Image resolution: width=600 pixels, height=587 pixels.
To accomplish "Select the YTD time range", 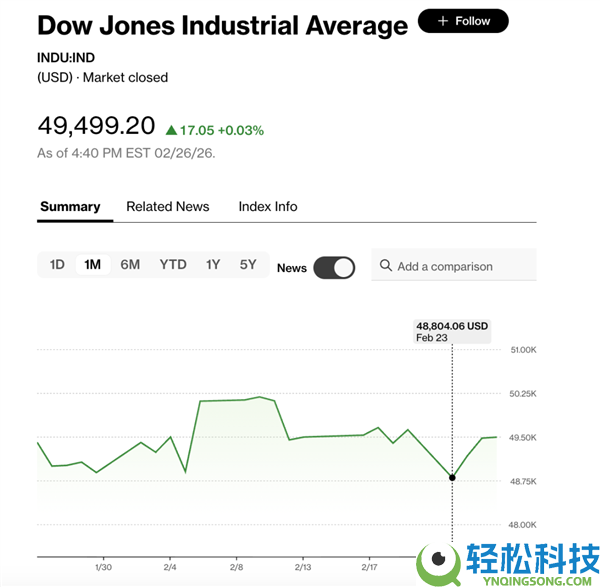I will pyautogui.click(x=173, y=265).
